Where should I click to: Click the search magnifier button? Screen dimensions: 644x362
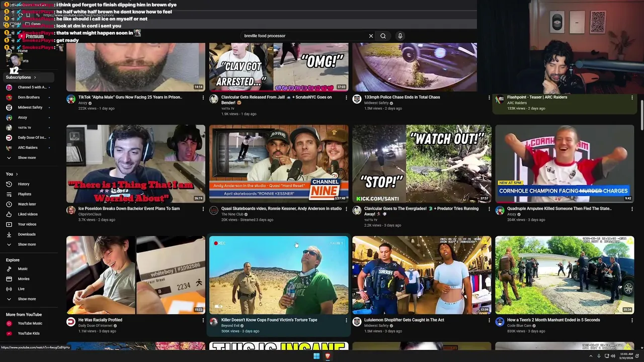(383, 36)
